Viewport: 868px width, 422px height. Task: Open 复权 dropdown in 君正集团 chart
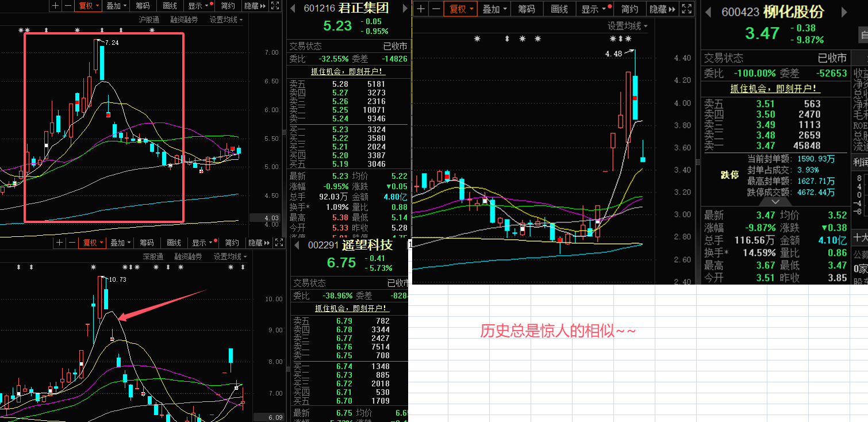89,6
